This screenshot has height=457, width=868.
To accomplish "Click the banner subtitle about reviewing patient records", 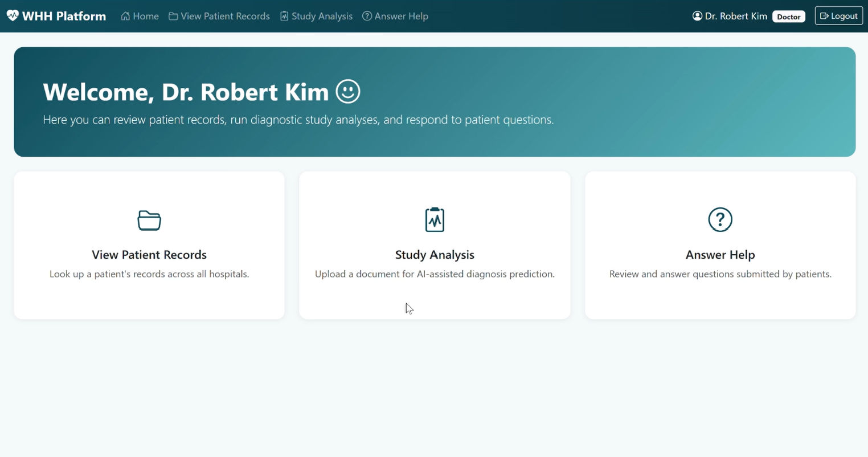I will [298, 120].
